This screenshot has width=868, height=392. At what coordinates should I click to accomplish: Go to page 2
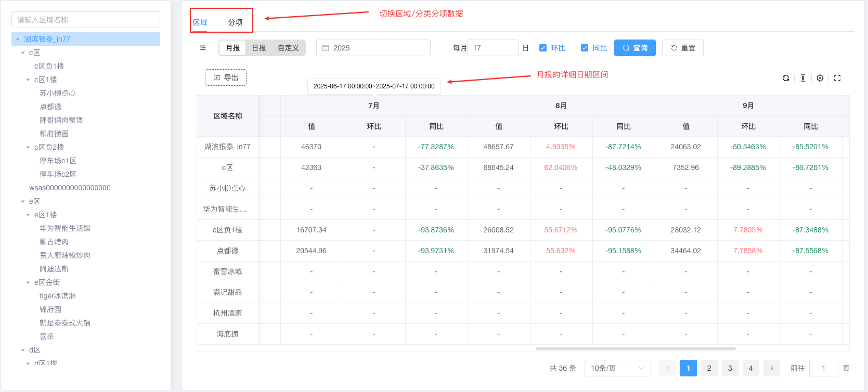pos(709,368)
